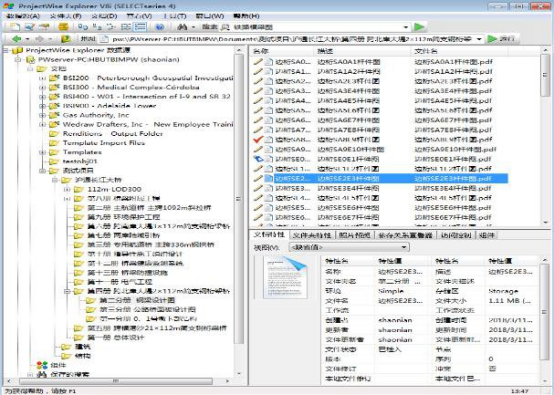Open the search box dropdown arrow
Screen dimensions: 554x395
pyautogui.click(x=405, y=27)
